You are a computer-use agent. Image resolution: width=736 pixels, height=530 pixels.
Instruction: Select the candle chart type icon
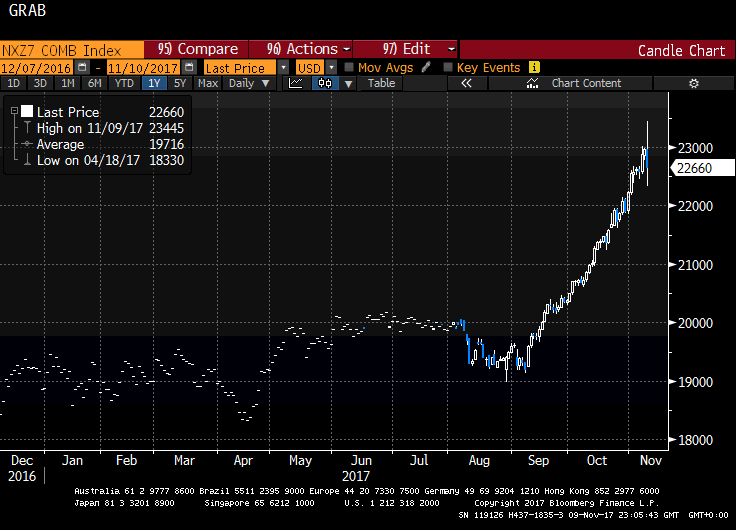[325, 83]
